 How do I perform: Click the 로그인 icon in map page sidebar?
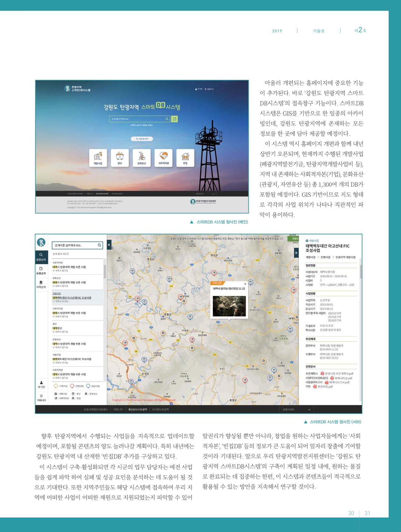(x=41, y=384)
